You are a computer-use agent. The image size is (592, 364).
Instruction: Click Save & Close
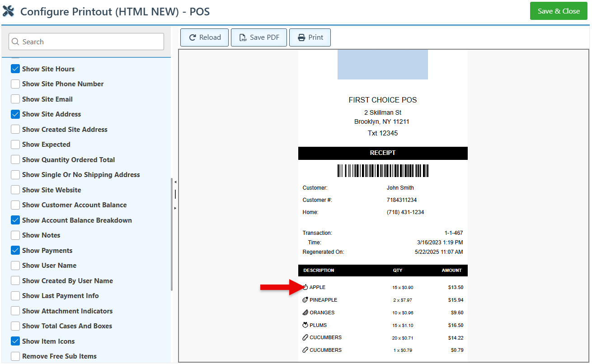click(559, 11)
